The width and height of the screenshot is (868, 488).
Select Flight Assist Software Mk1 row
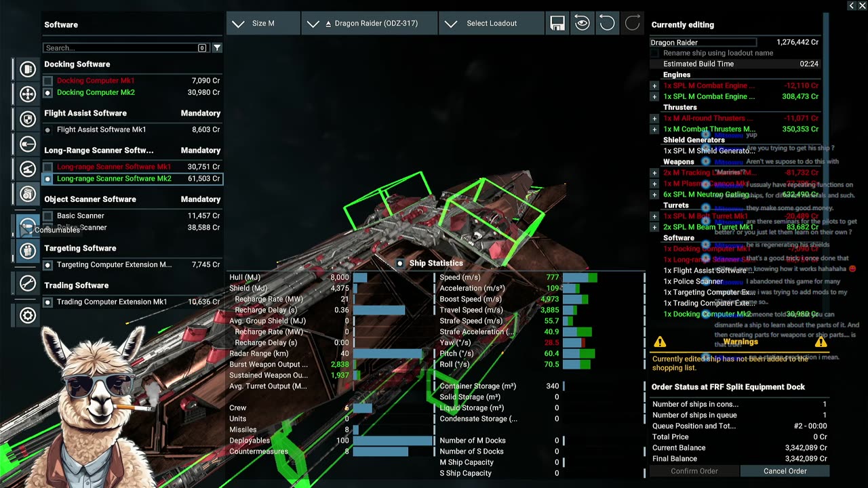pos(132,129)
